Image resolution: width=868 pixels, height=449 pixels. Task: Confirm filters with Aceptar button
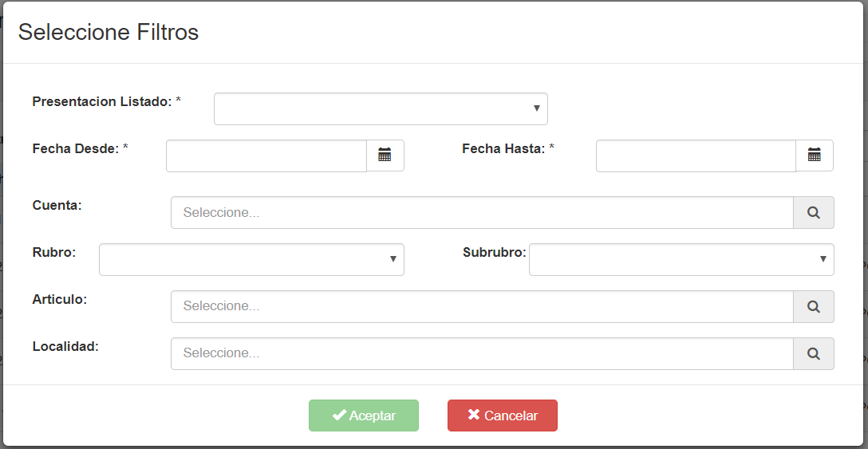pos(364,416)
